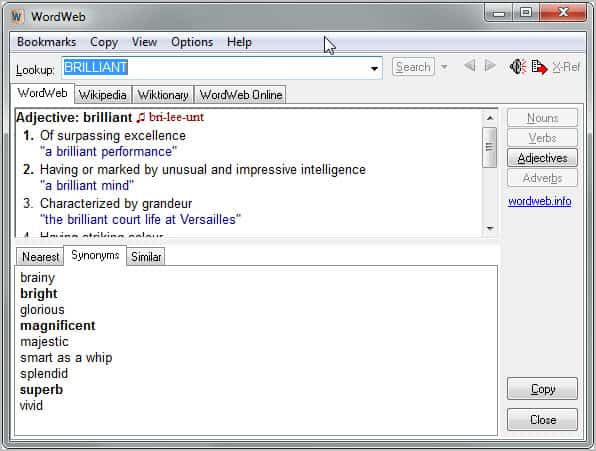
Task: Toggle the Adjectives filter button
Action: 542,158
